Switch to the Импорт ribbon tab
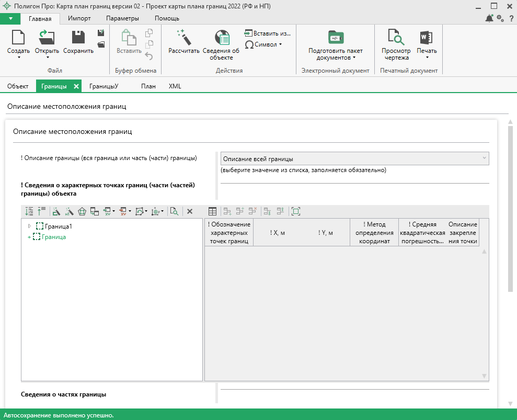The image size is (517, 420). tap(79, 18)
